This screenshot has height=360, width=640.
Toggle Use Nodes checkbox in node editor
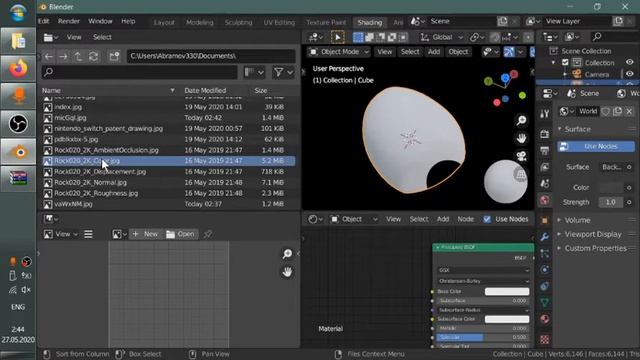(487, 219)
